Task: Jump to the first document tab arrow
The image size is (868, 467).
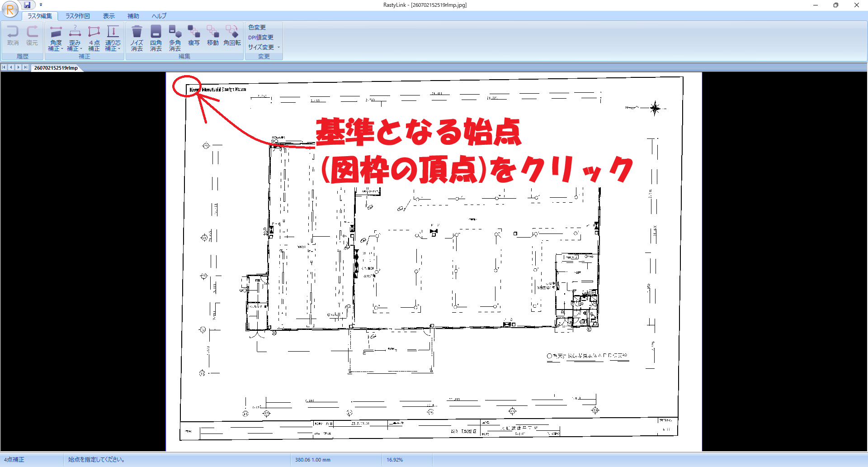Action: pyautogui.click(x=4, y=67)
